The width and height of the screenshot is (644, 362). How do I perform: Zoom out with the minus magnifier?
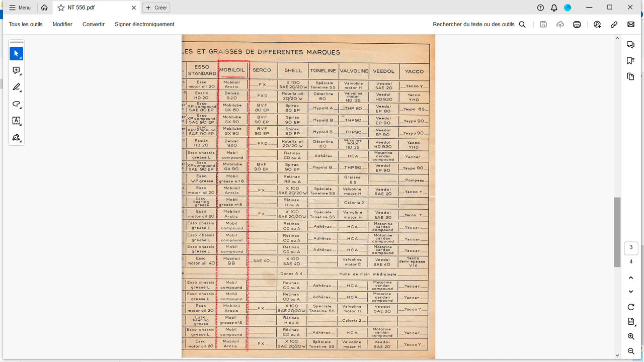[x=631, y=351]
